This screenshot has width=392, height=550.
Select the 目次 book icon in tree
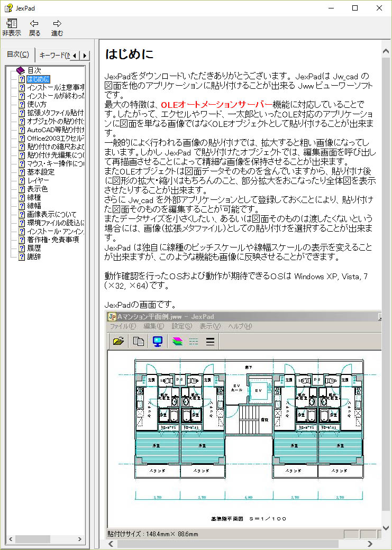pos(21,70)
